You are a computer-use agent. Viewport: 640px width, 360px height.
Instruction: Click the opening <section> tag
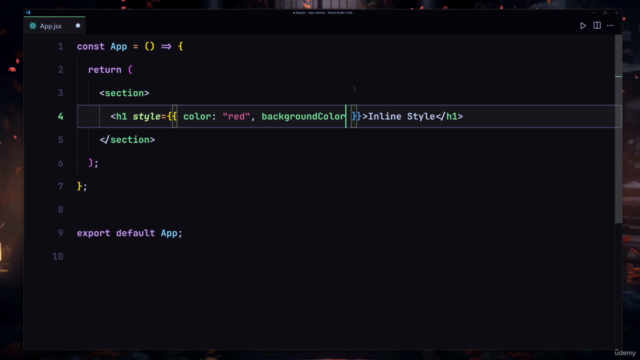point(124,93)
